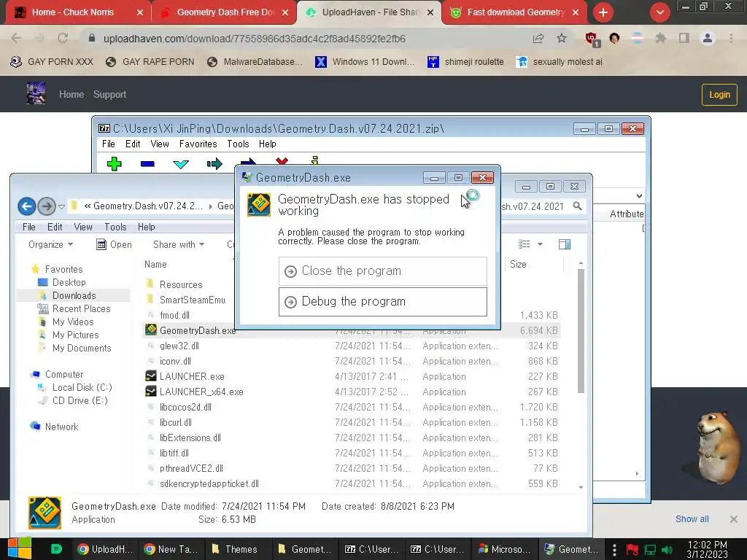Select Downloads in Favorites sidebar
This screenshot has height=560, width=747.
pyautogui.click(x=74, y=296)
